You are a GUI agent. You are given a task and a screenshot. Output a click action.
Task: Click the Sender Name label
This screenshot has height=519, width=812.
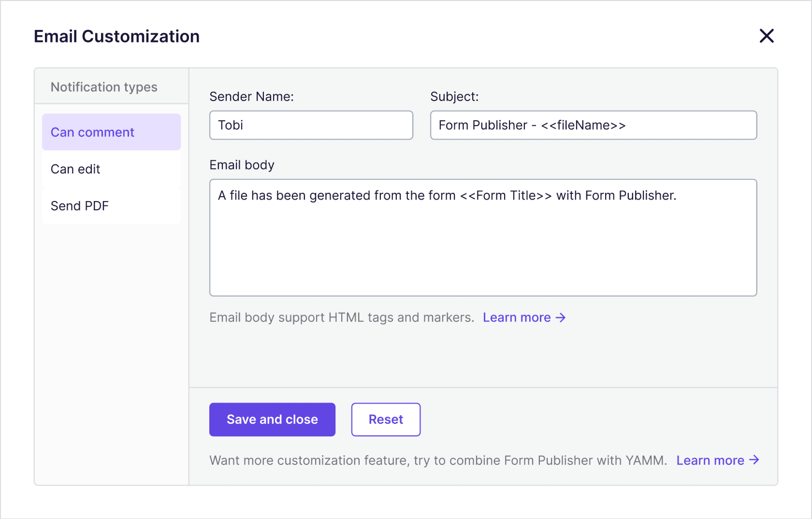tap(252, 96)
